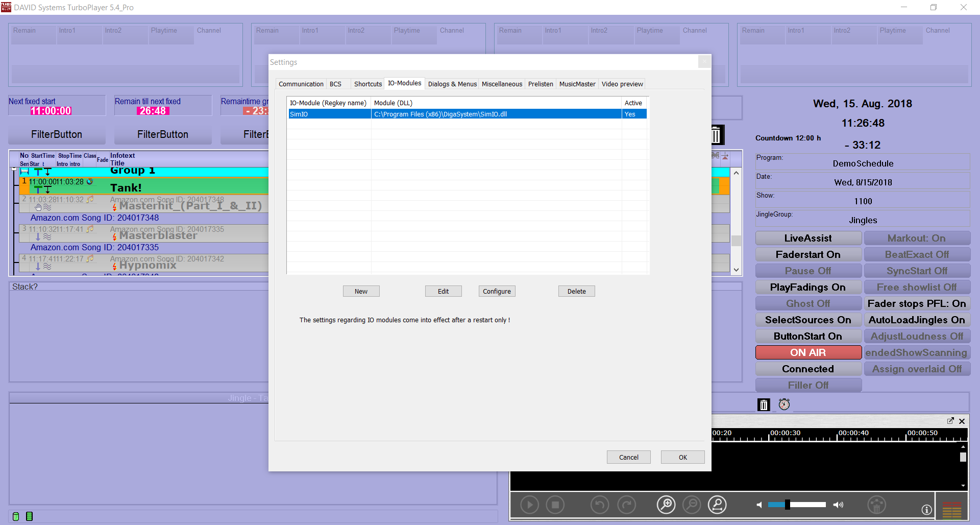The image size is (980, 525).
Task: Click the zoom in magnifier icon
Action: pyautogui.click(x=666, y=505)
